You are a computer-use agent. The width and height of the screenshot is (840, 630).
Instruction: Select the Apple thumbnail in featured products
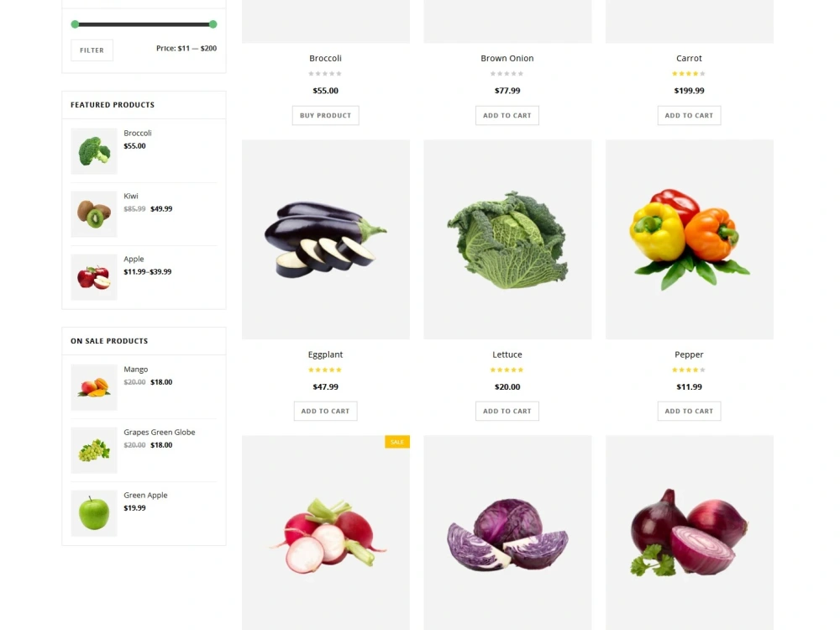94,277
